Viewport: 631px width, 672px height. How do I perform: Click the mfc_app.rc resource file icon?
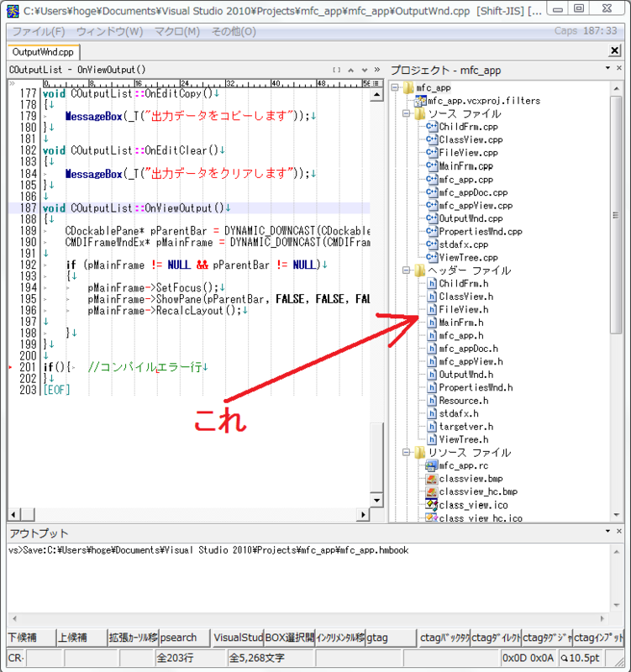(431, 465)
